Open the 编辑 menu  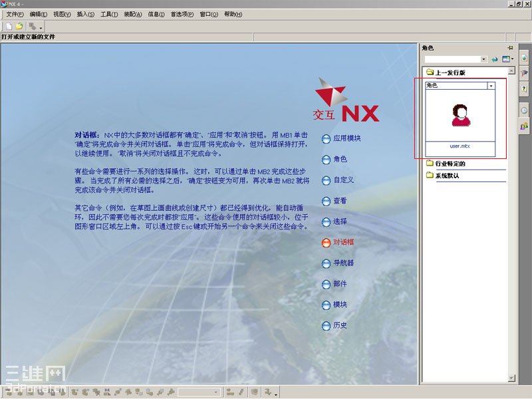tap(39, 14)
